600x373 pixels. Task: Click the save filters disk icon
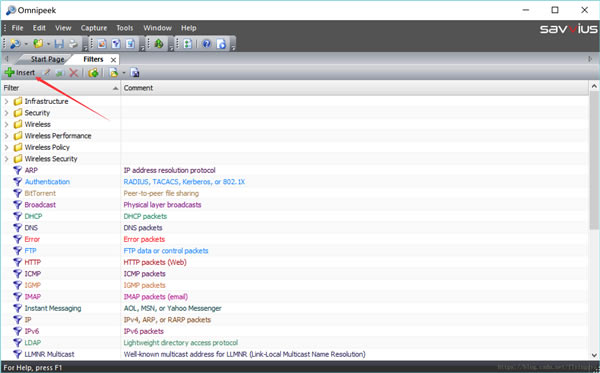coord(135,73)
